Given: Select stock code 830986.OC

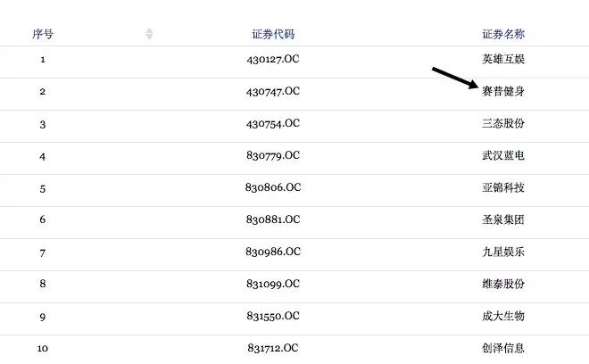Looking at the screenshot, I should pyautogui.click(x=273, y=252).
